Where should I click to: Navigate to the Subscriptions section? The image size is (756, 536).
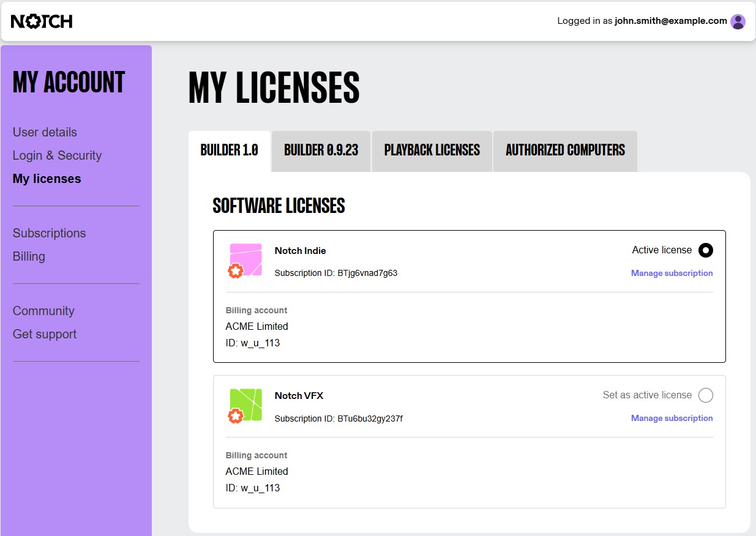(49, 233)
